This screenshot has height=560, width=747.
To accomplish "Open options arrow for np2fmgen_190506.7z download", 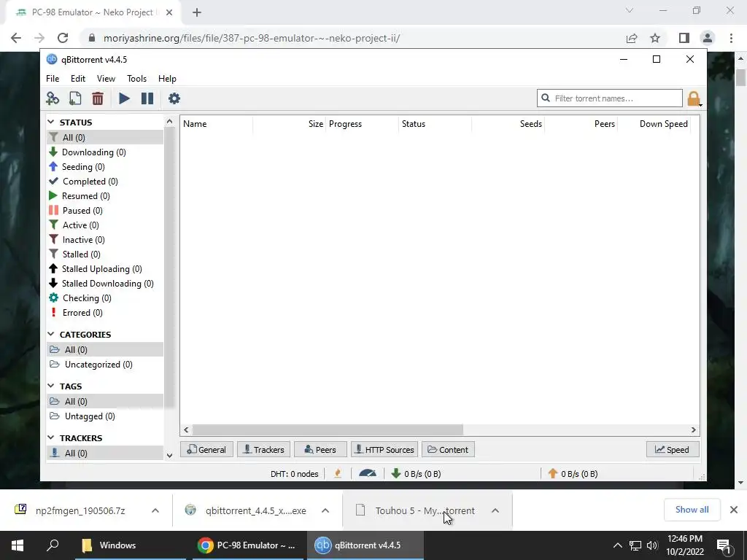I will (x=155, y=510).
